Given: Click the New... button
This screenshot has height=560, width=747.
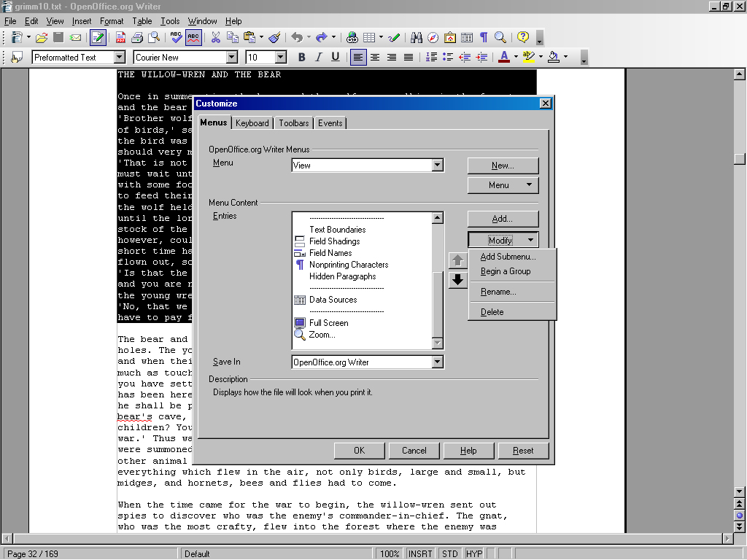Looking at the screenshot, I should [503, 166].
